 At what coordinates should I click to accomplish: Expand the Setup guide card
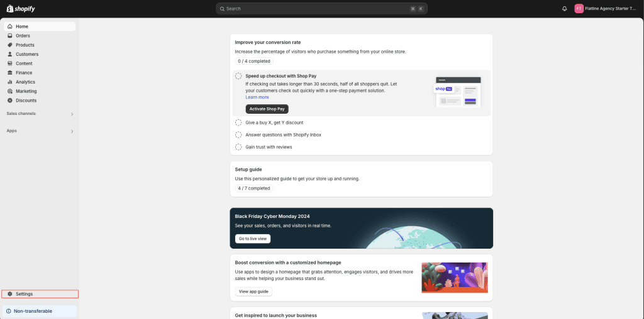[361, 179]
